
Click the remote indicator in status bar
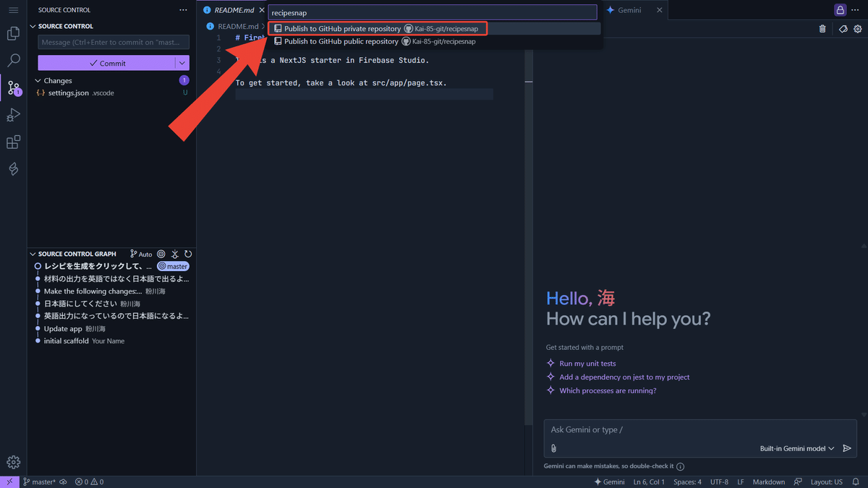click(x=9, y=482)
